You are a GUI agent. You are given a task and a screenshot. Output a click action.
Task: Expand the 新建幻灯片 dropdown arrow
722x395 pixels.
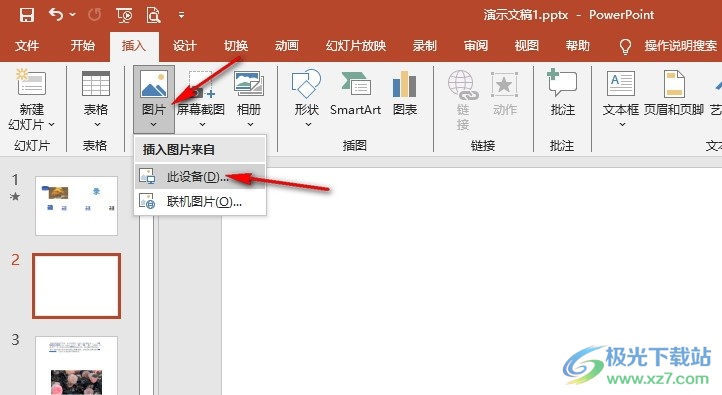[x=52, y=124]
